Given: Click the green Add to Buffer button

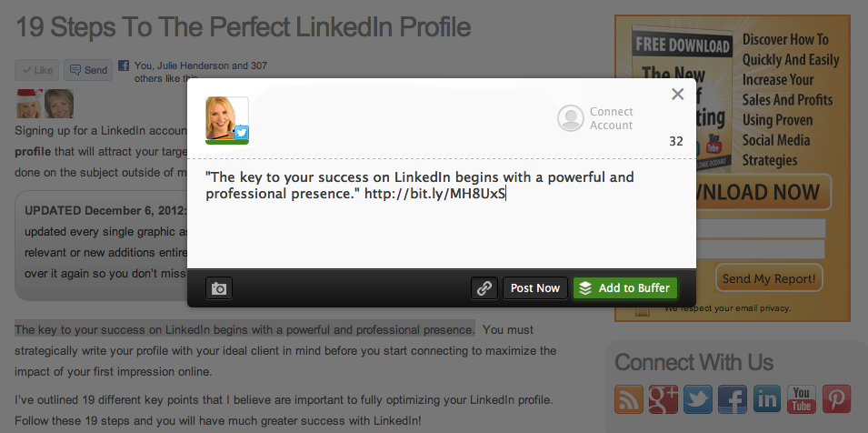Looking at the screenshot, I should coord(625,288).
